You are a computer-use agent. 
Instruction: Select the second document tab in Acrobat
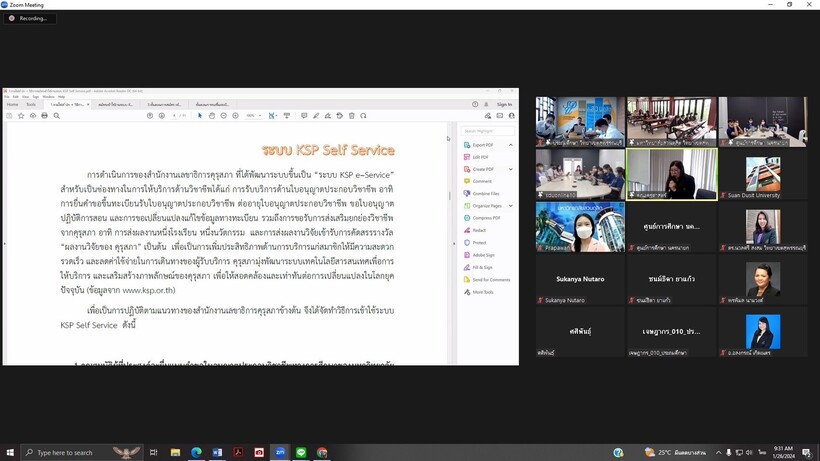tap(118, 105)
